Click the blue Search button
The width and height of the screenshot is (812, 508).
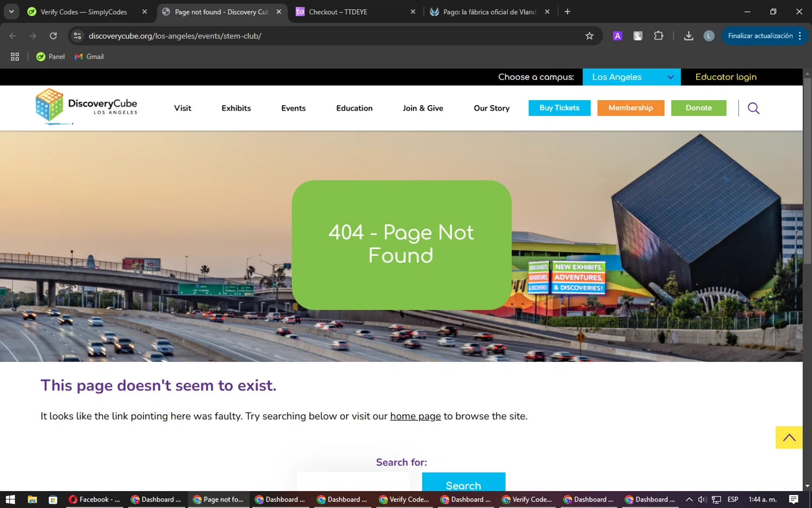(463, 482)
